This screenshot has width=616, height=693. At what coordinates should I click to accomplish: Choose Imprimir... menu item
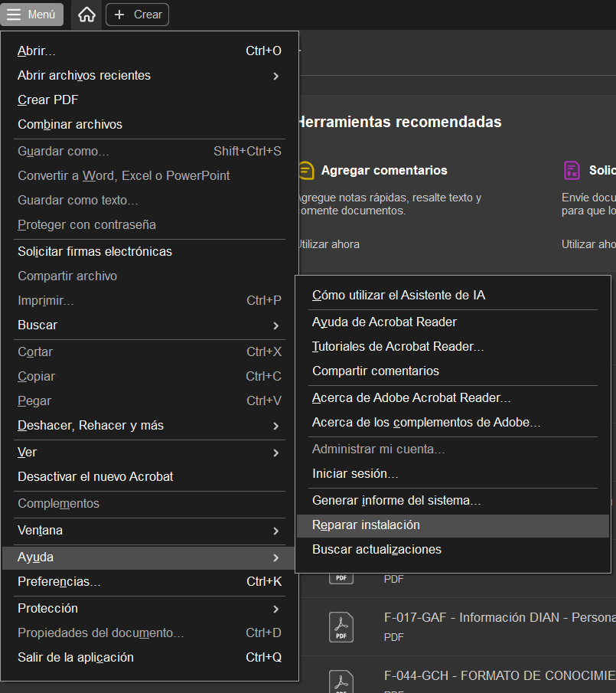(149, 300)
